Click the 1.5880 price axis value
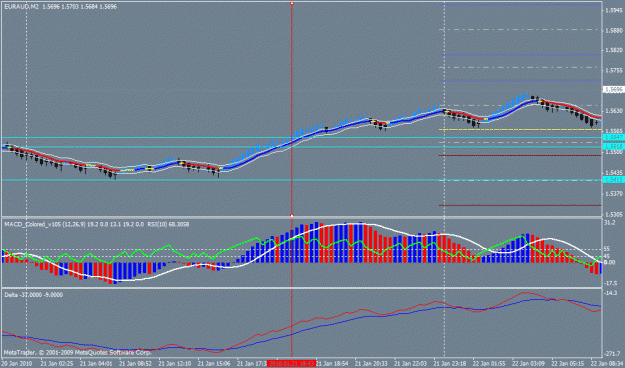The height and width of the screenshot is (368, 625). tap(614, 30)
